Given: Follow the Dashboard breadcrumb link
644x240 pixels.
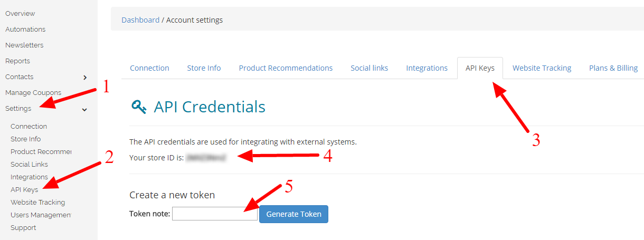Looking at the screenshot, I should 140,20.
